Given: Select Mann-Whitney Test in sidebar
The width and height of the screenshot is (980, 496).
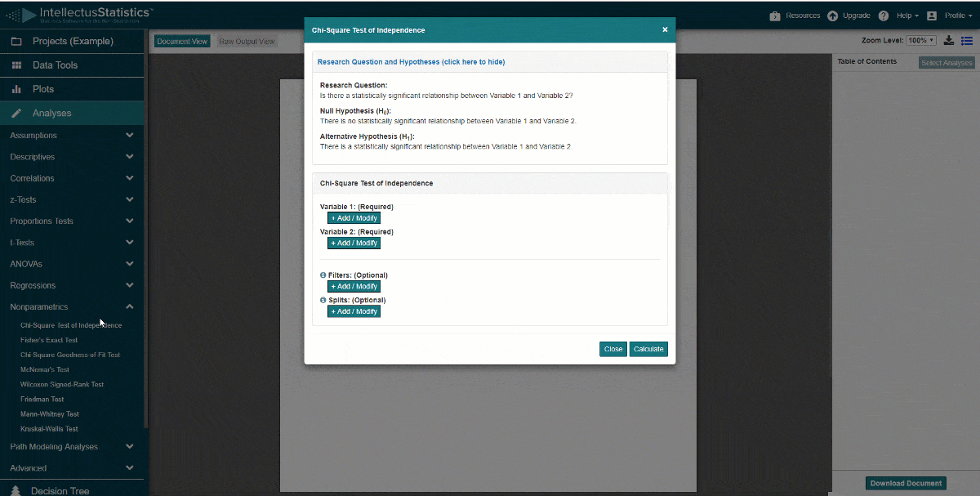Looking at the screenshot, I should pyautogui.click(x=49, y=414).
